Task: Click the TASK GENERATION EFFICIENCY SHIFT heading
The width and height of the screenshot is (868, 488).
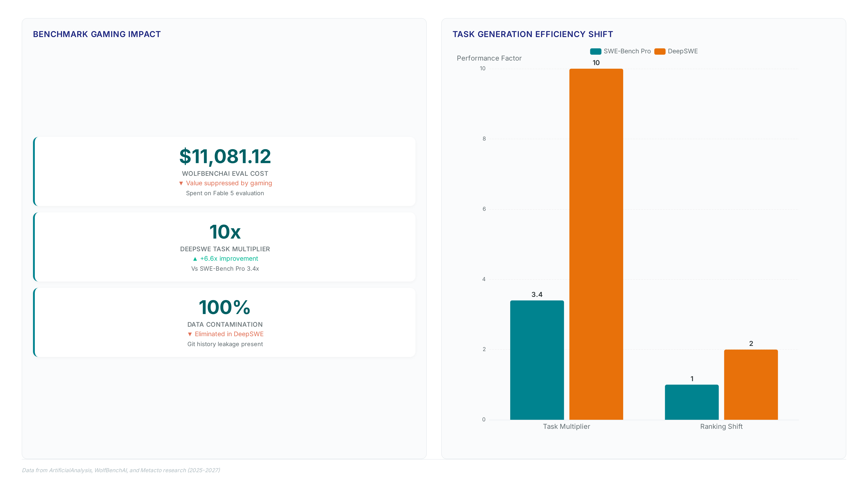Action: [x=533, y=34]
